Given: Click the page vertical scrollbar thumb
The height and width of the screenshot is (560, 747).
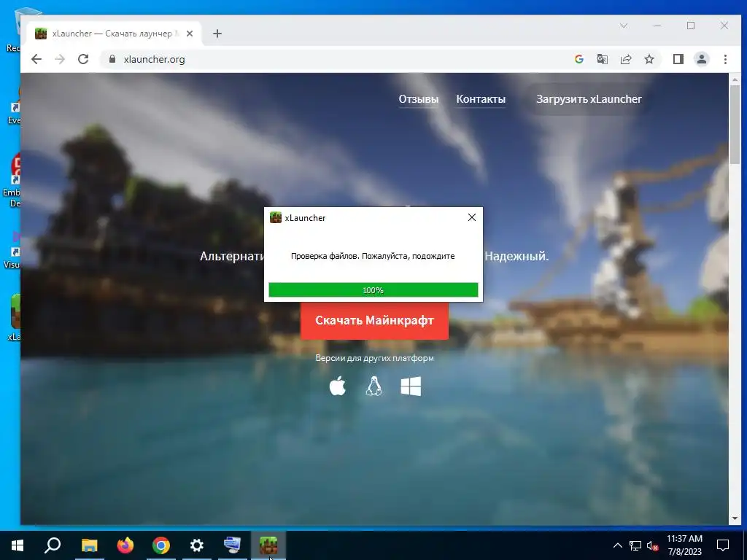Looking at the screenshot, I should click(735, 124).
